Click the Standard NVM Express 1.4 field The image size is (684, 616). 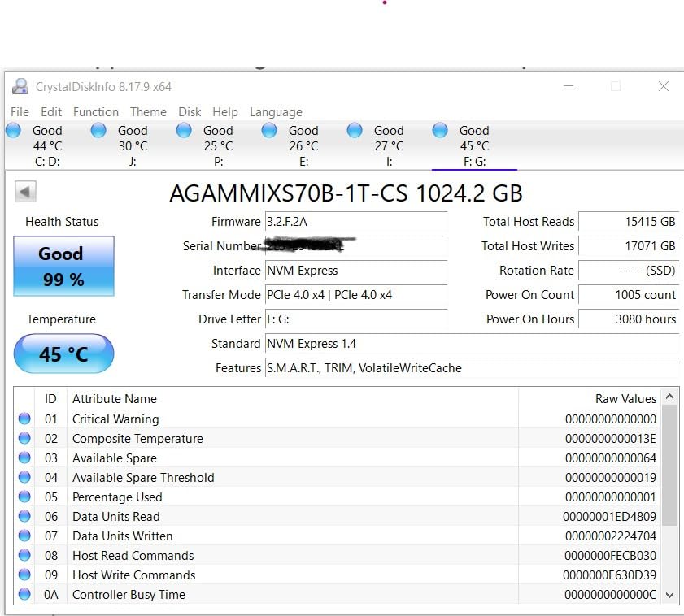(472, 344)
